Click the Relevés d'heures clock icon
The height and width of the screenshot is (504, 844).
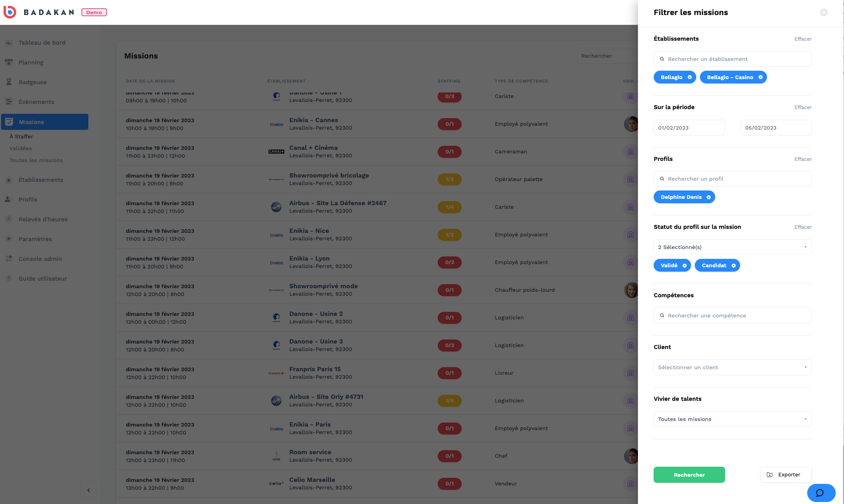8,219
